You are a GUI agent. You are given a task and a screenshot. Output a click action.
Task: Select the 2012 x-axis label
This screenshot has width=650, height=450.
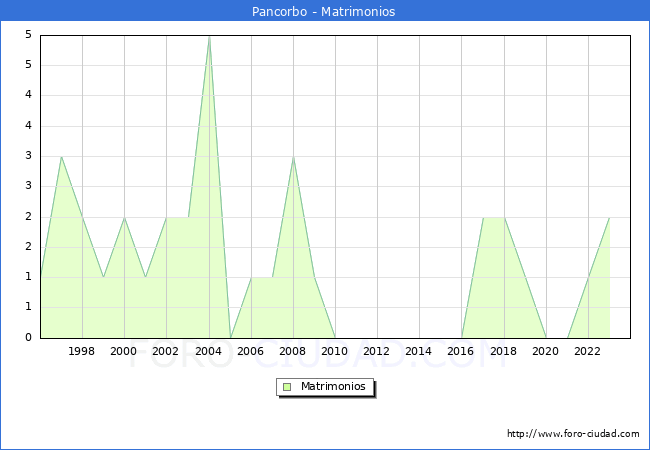(x=376, y=351)
